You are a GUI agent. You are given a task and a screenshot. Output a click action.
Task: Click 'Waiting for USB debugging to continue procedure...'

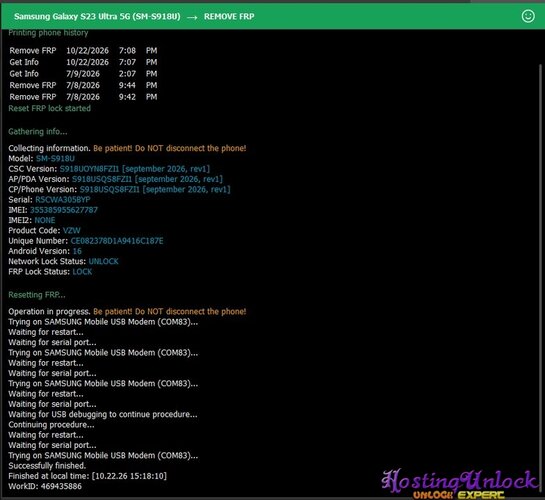click(103, 415)
